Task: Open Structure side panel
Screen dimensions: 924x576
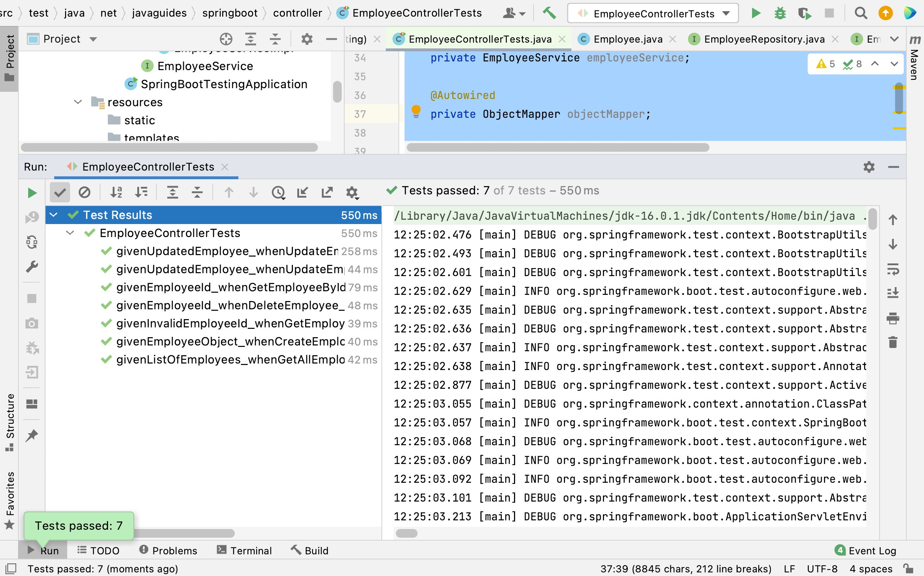Action: [9, 422]
